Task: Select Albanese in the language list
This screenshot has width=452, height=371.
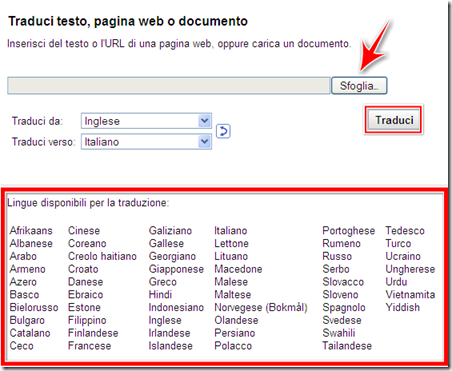Action: (x=31, y=243)
